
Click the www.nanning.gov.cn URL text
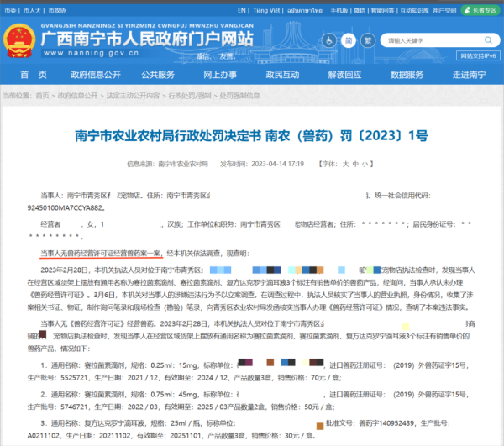91,53
